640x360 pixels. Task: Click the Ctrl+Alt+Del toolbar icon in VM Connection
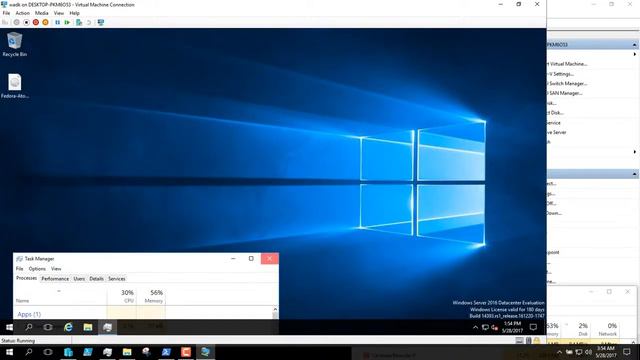[5, 22]
